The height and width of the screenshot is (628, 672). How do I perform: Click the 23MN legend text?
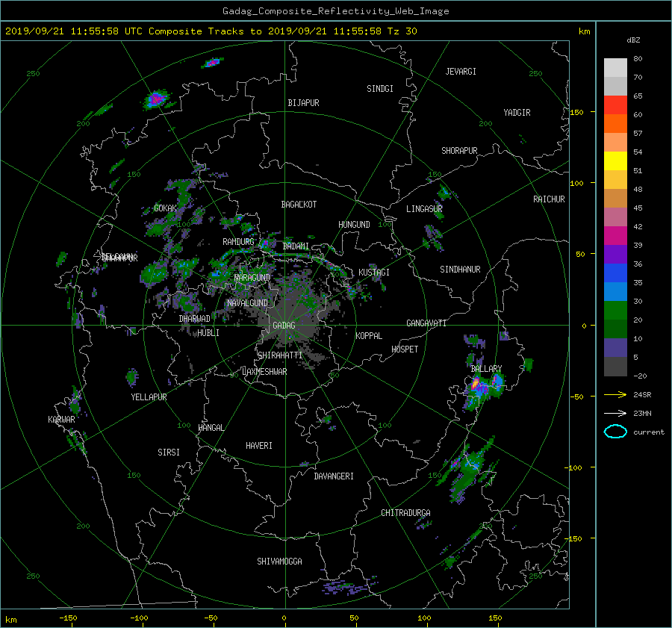(x=642, y=413)
